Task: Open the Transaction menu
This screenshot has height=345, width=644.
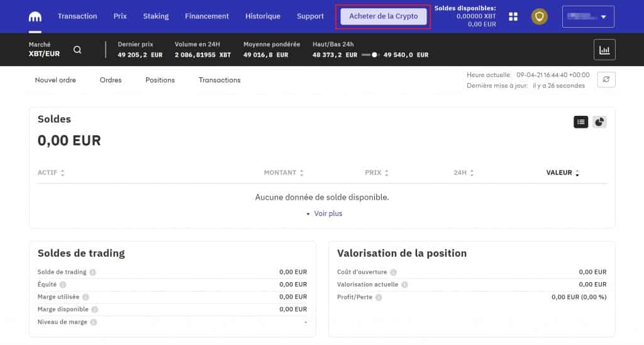Action: tap(77, 16)
